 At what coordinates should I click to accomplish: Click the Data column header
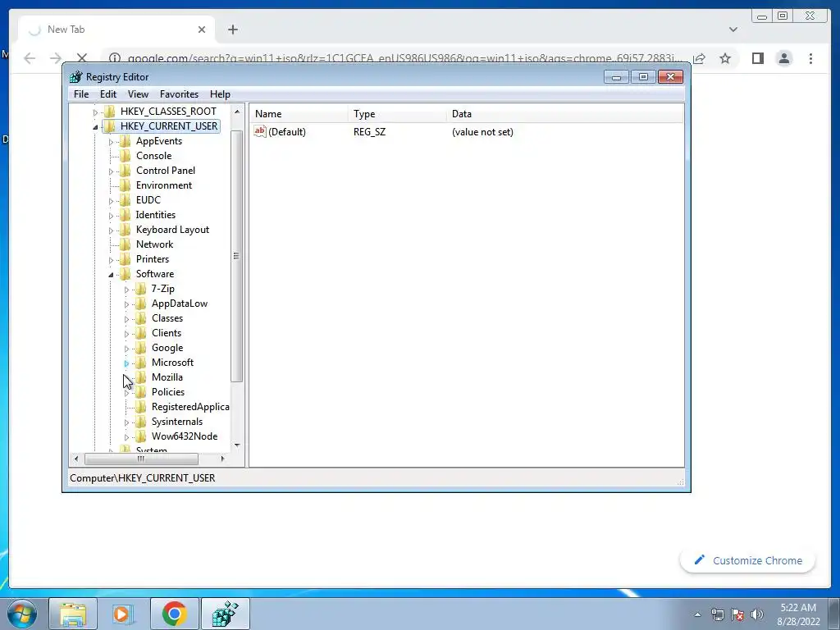click(x=564, y=113)
